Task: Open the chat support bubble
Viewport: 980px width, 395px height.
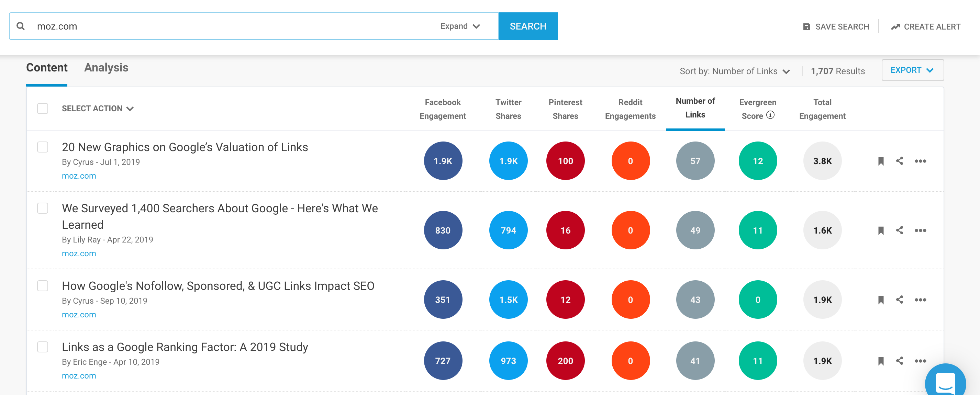Action: pos(945,381)
